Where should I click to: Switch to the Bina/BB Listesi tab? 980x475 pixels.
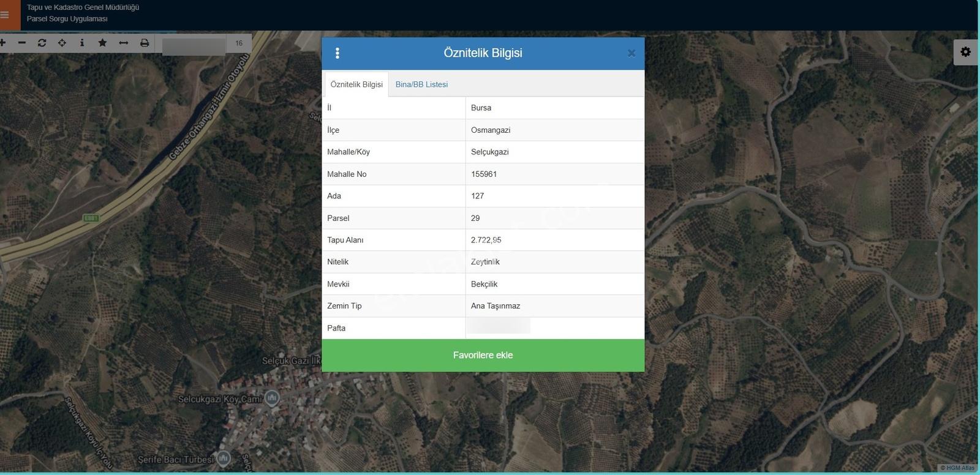(421, 84)
